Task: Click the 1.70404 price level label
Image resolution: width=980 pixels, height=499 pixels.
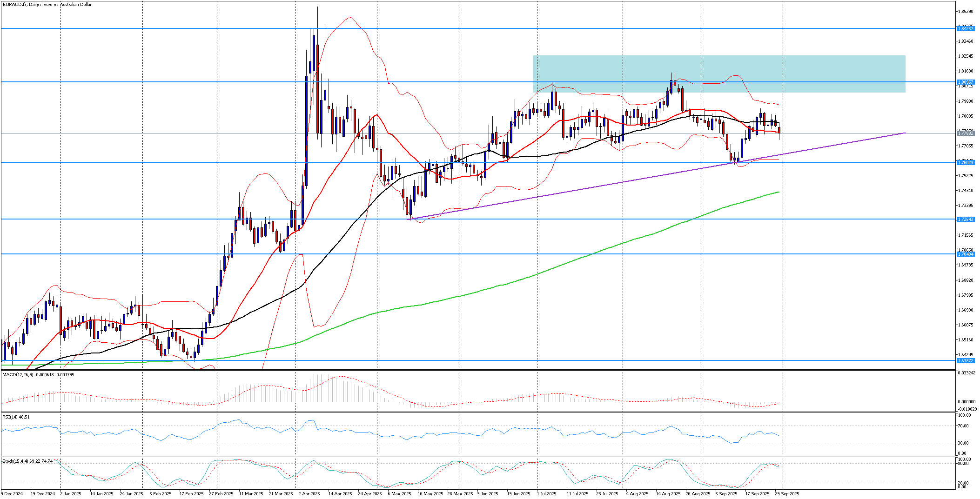Action: click(x=965, y=254)
